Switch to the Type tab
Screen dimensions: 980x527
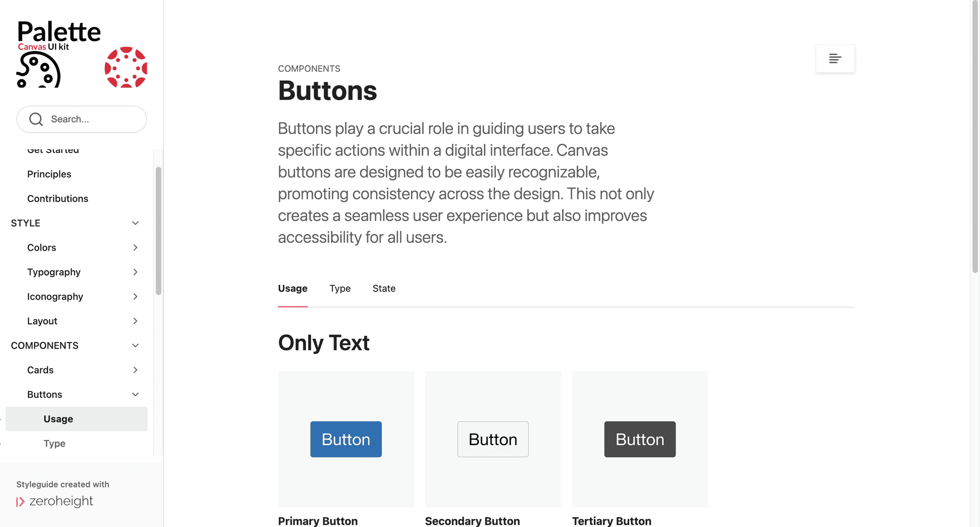click(340, 288)
